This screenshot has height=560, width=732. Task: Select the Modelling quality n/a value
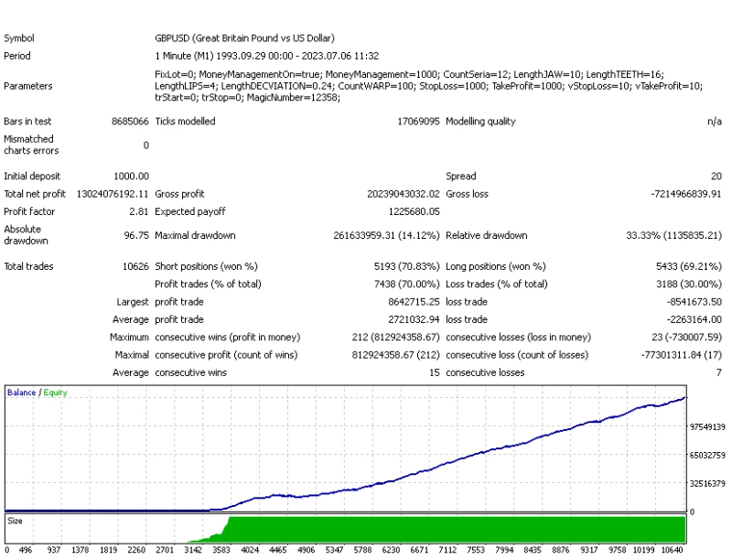tap(715, 122)
